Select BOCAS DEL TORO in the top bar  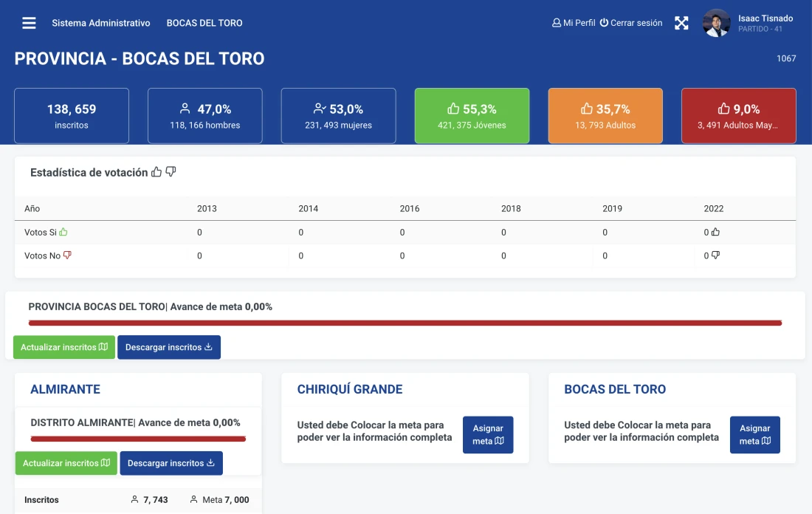click(x=204, y=23)
